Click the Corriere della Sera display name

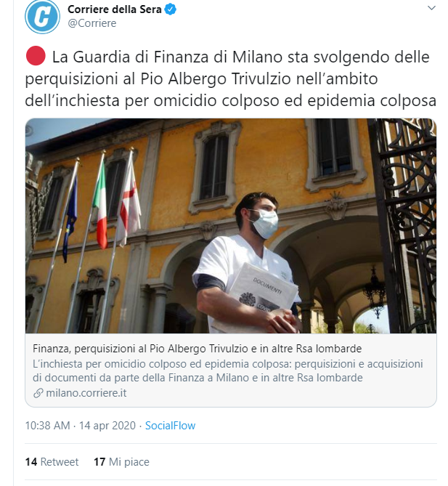(x=114, y=9)
